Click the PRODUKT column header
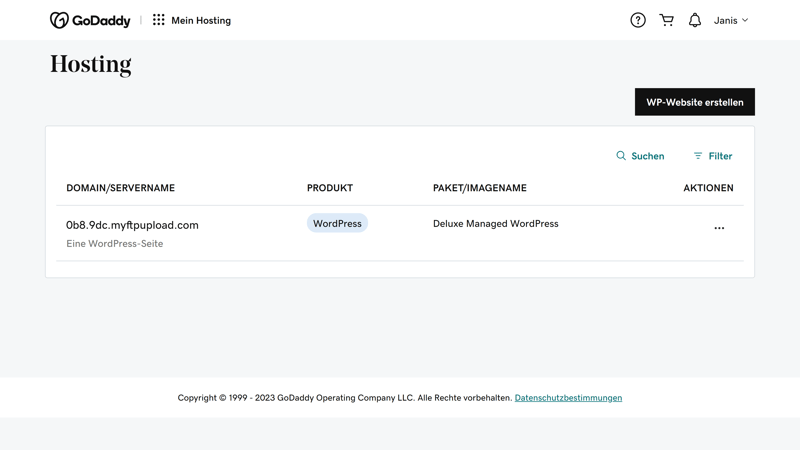 click(x=330, y=188)
